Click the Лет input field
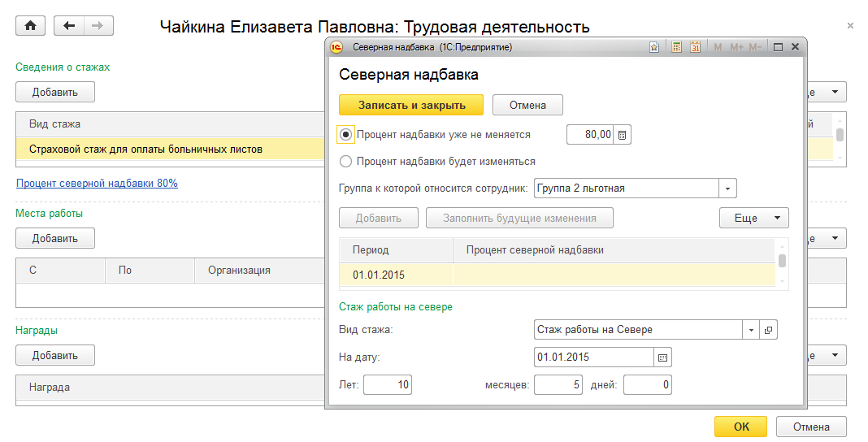Screen dimensions: 868x442 (x=388, y=384)
